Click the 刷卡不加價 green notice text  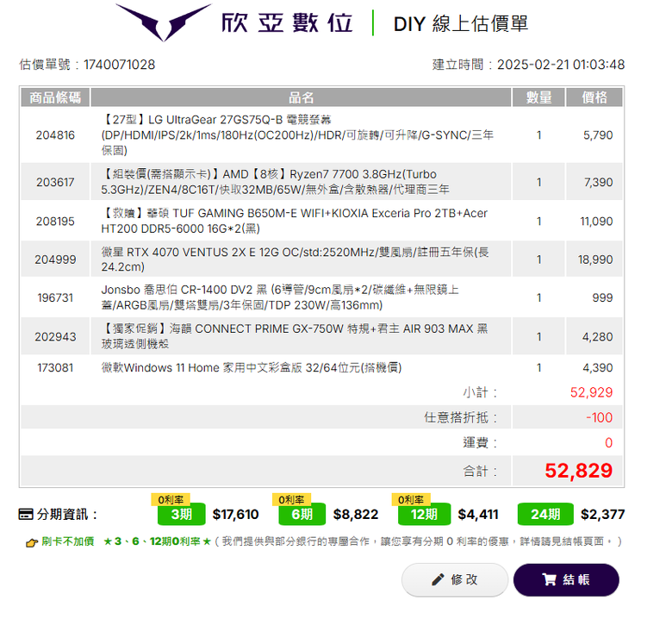(67, 541)
